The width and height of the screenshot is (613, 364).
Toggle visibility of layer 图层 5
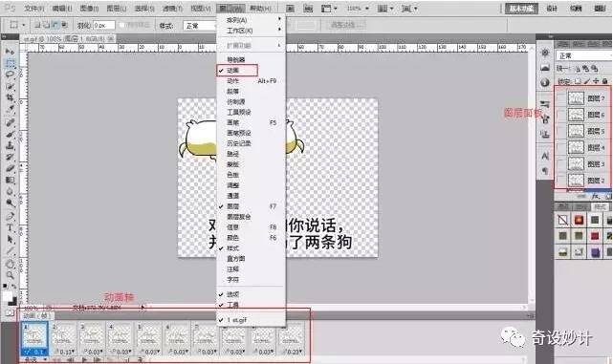tap(561, 131)
